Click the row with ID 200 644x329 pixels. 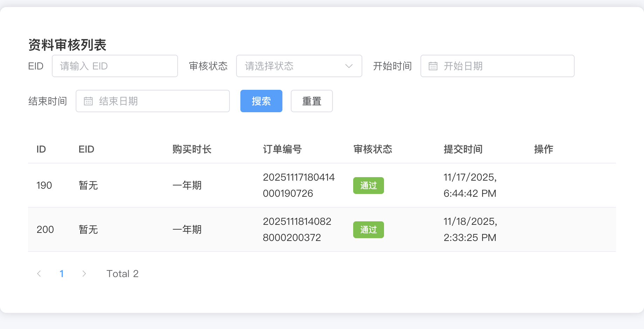(45, 230)
